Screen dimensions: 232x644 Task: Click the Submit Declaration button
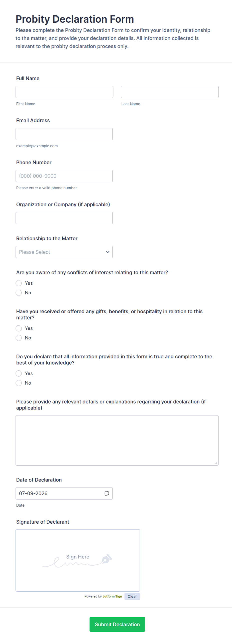[x=117, y=624]
